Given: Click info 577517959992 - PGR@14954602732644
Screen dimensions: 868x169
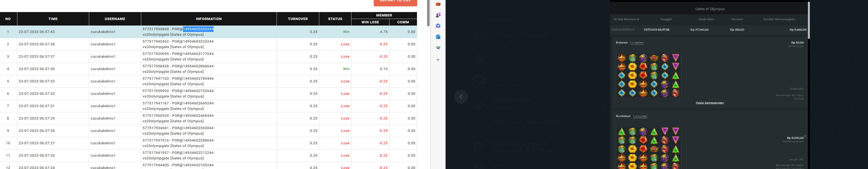Looking at the screenshot, I should click(178, 91).
